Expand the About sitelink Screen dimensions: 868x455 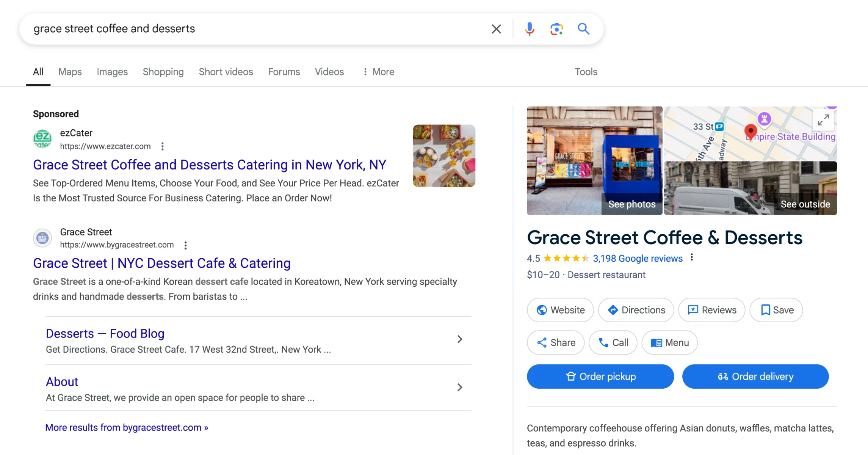[x=459, y=387]
